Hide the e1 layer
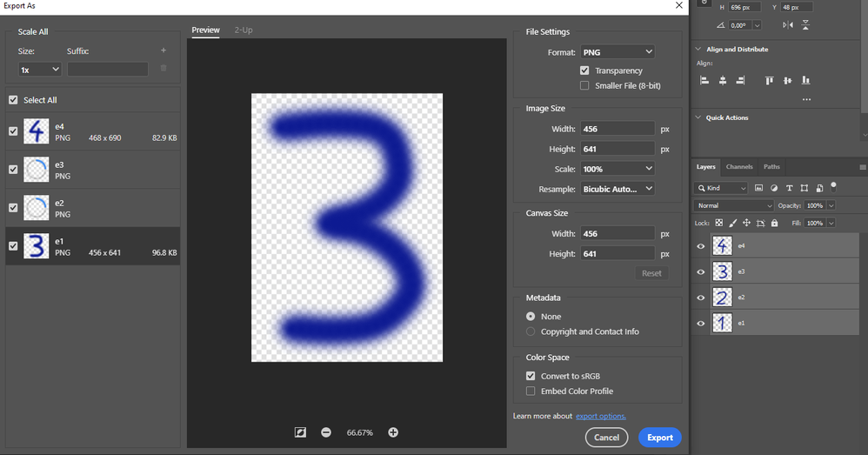This screenshot has height=455, width=868. click(x=701, y=324)
